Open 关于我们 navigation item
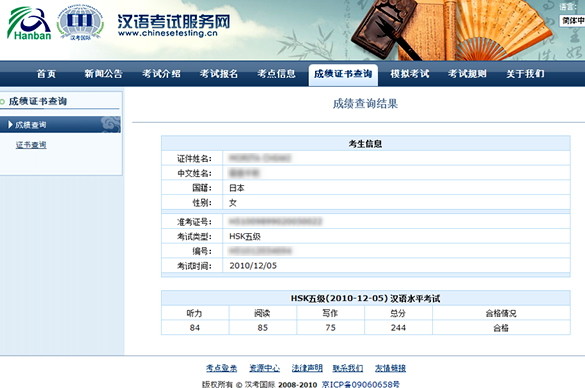The width and height of the screenshot is (585, 388). (525, 74)
